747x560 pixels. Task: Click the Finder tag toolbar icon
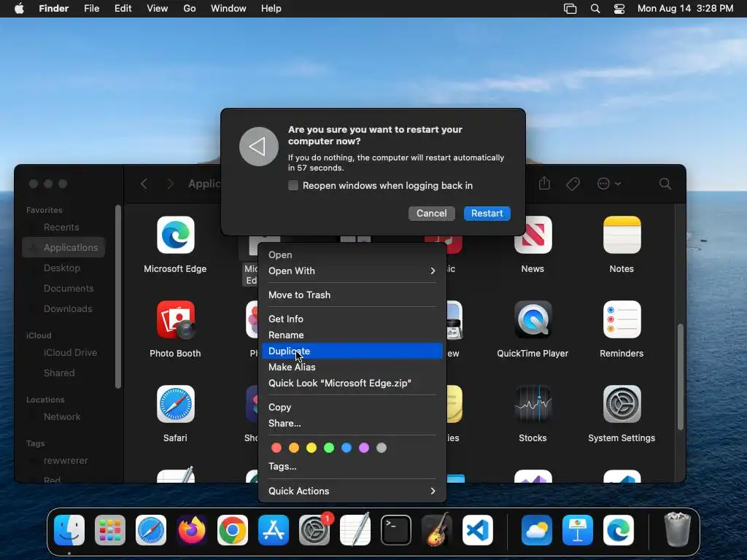[x=573, y=184]
